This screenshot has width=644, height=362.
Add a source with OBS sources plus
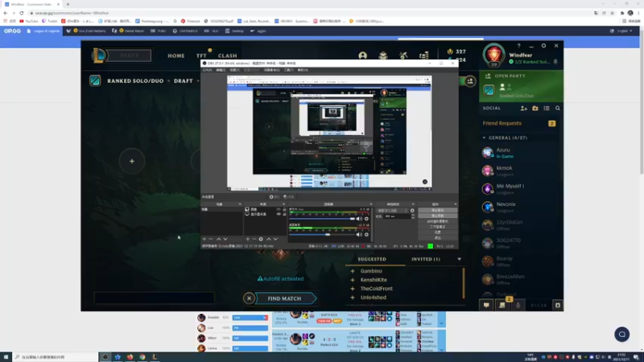tap(248, 239)
